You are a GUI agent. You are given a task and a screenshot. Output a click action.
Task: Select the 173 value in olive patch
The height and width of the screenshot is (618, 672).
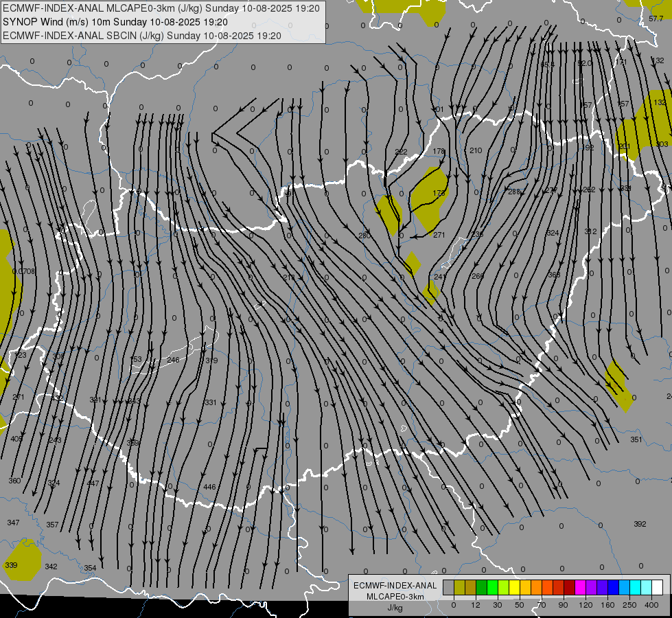pos(439,193)
